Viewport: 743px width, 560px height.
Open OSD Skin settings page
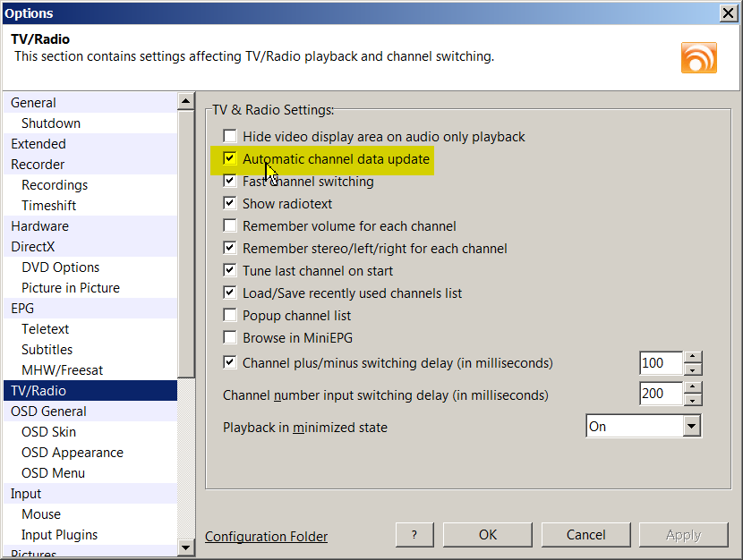click(x=48, y=432)
